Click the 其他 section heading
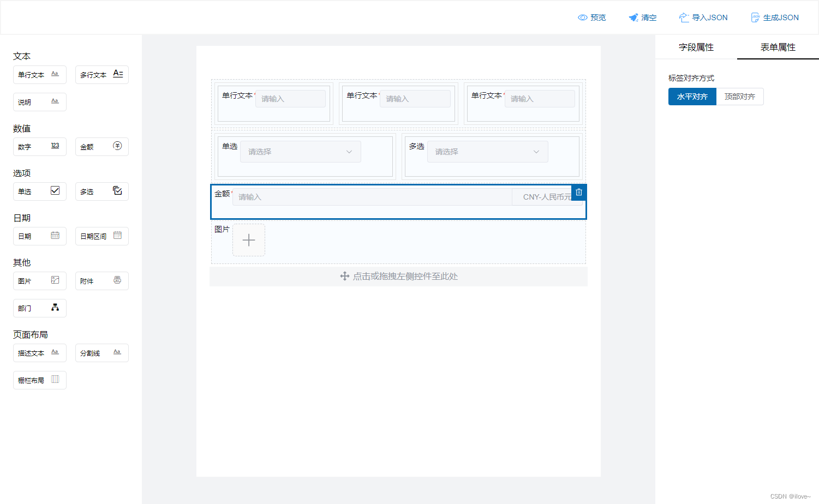 22,262
